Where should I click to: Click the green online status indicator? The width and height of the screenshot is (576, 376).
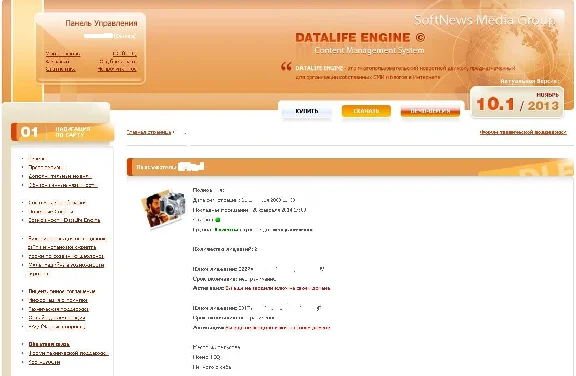(x=217, y=220)
